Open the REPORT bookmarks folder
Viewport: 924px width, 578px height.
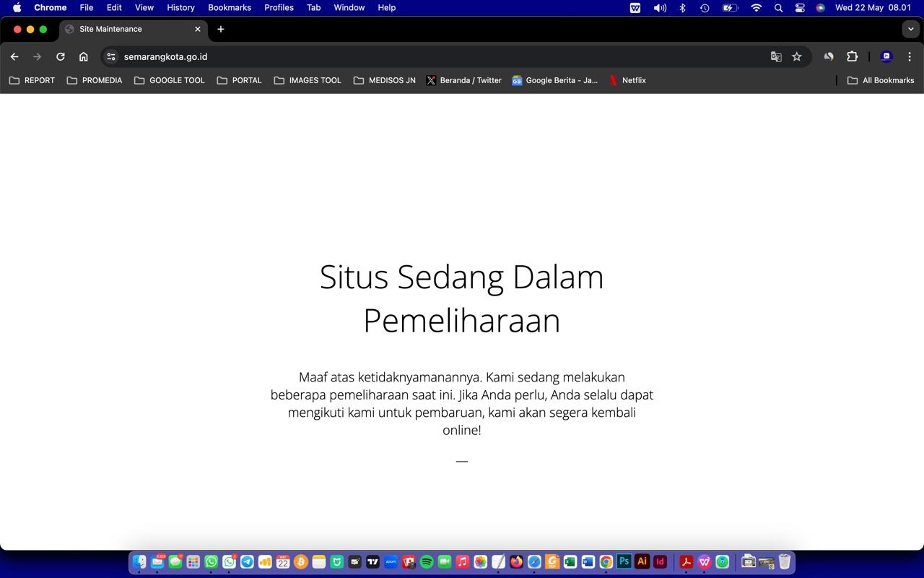[x=32, y=80]
